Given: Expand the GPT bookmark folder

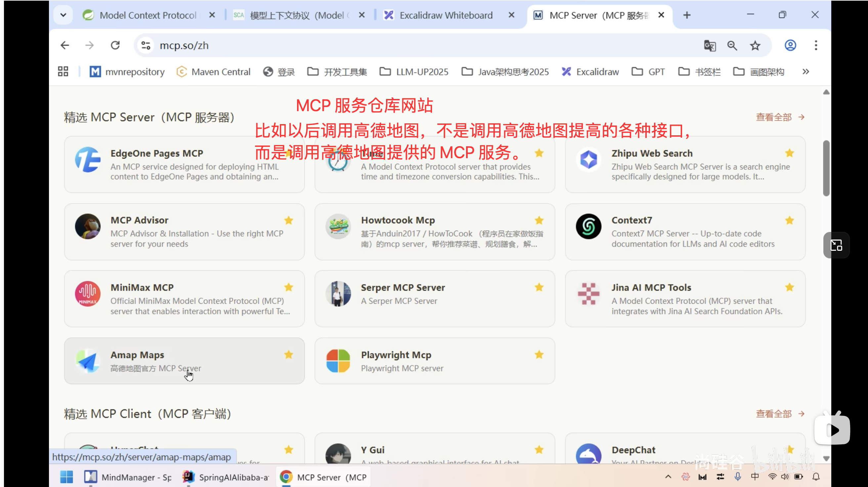Looking at the screenshot, I should click(648, 72).
